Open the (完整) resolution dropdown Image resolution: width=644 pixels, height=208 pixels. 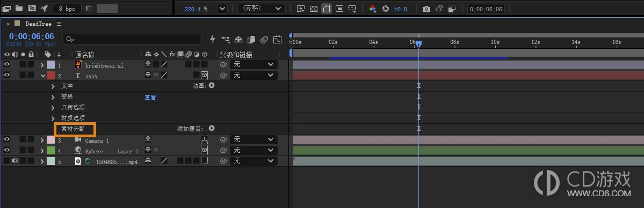click(x=262, y=9)
